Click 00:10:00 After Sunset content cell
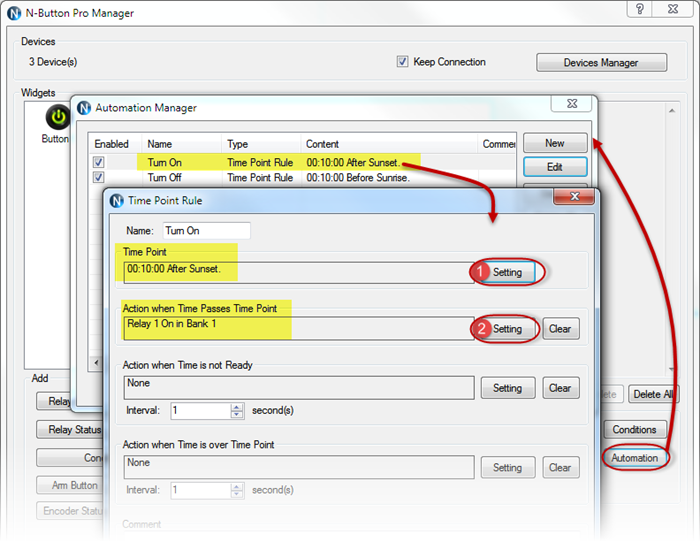700x542 pixels. [x=353, y=163]
